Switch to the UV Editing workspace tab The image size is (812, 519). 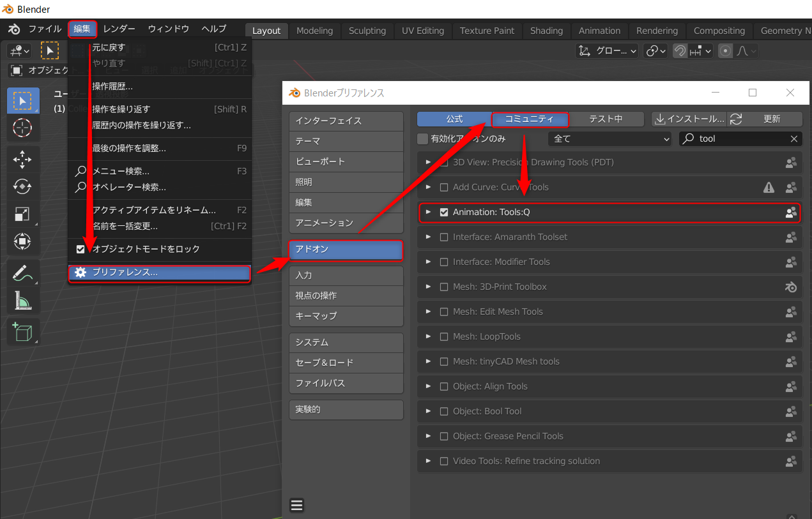click(422, 31)
